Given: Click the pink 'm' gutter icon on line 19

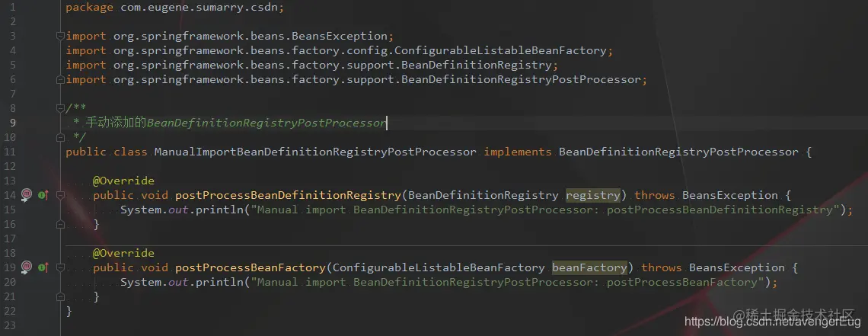Looking at the screenshot, I should pos(26,267).
